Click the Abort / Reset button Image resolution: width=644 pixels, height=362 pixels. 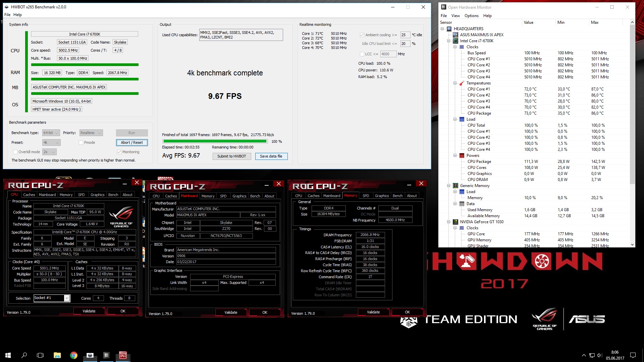[132, 142]
